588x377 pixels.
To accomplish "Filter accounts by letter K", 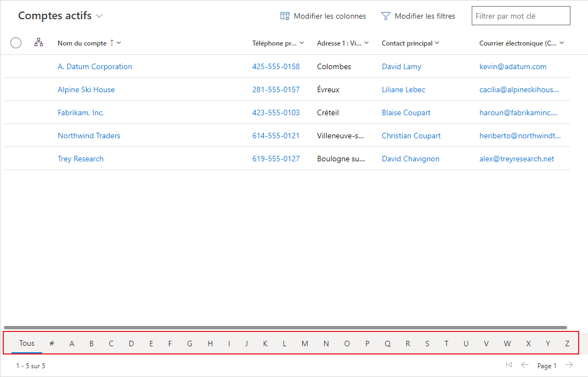I will click(x=265, y=344).
